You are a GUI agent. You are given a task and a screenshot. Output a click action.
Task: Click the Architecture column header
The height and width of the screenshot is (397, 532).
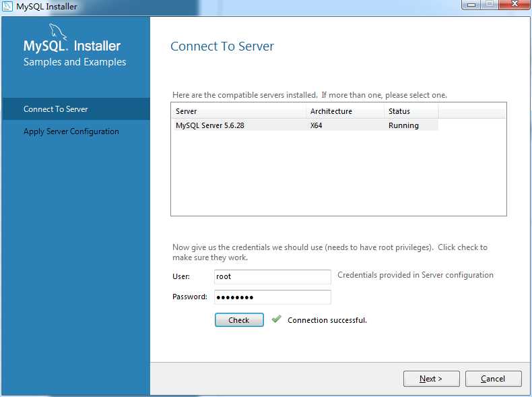pyautogui.click(x=345, y=111)
